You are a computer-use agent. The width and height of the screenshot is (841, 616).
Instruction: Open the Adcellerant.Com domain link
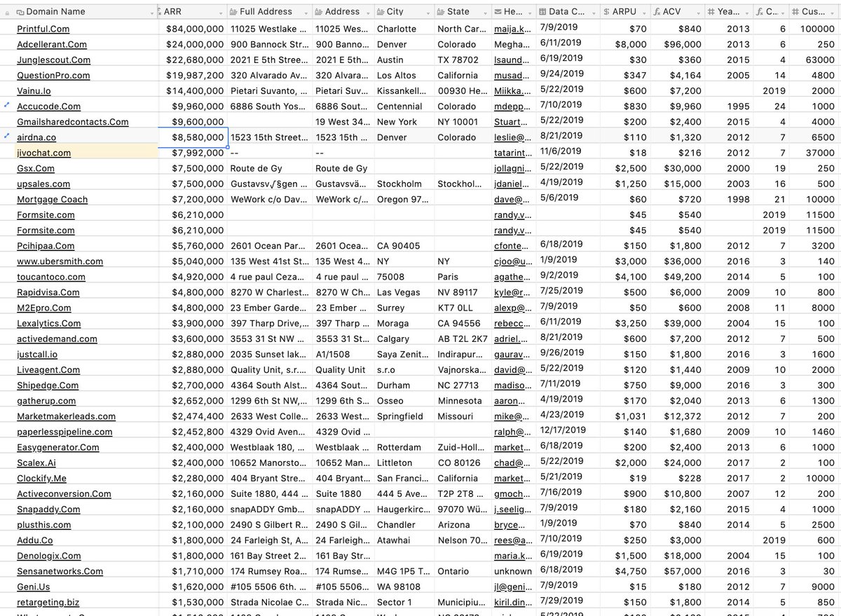coord(52,45)
